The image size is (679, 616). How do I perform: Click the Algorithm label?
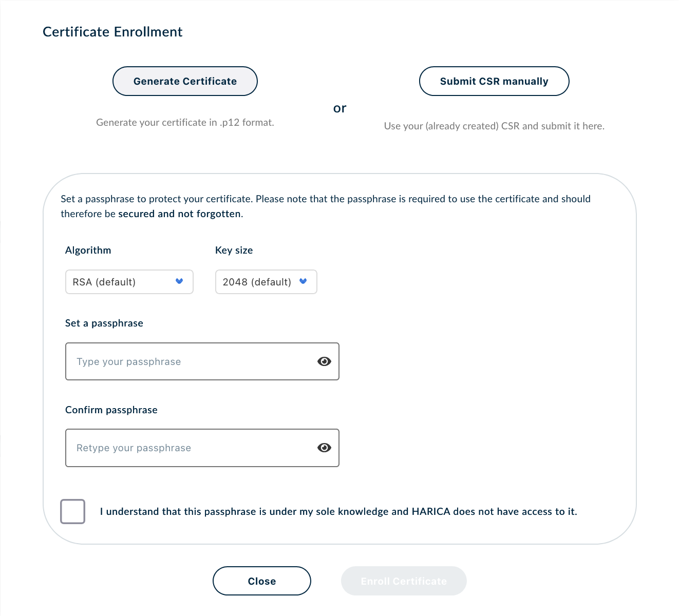pyautogui.click(x=88, y=250)
